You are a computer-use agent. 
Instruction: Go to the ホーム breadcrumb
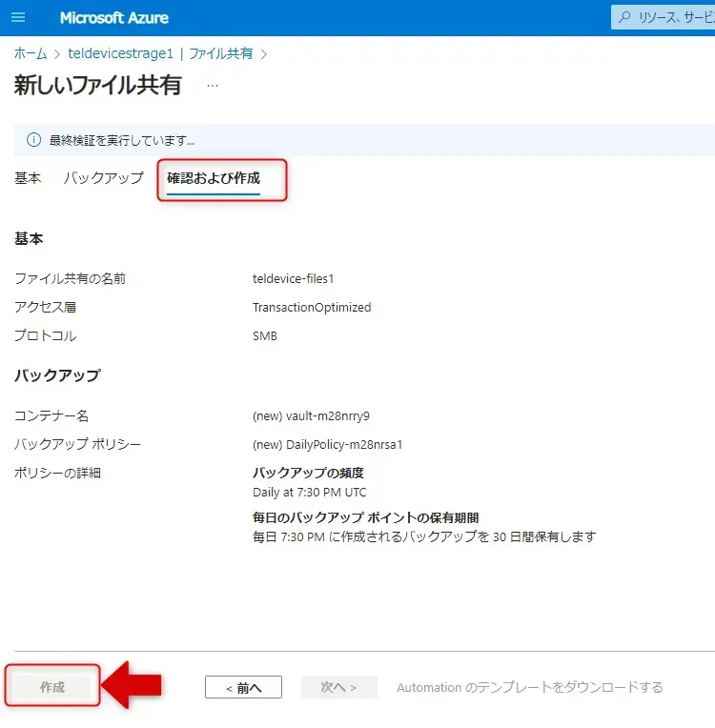point(30,54)
